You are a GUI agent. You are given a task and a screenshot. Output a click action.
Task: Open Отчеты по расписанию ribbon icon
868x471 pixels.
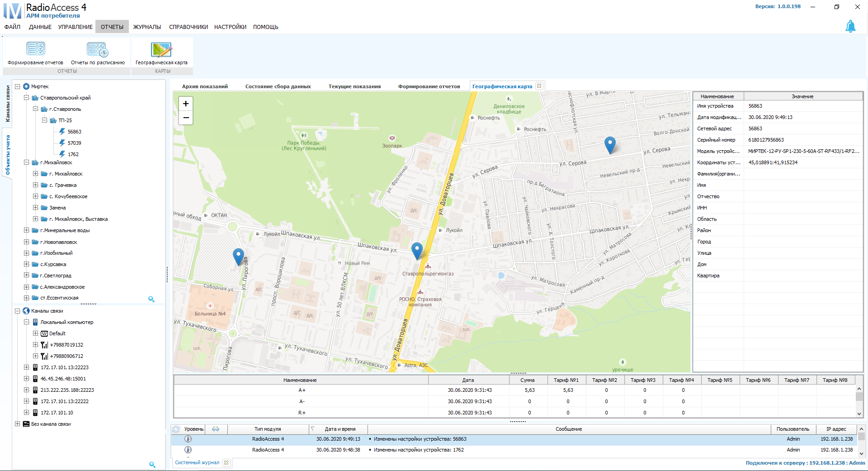click(x=98, y=53)
